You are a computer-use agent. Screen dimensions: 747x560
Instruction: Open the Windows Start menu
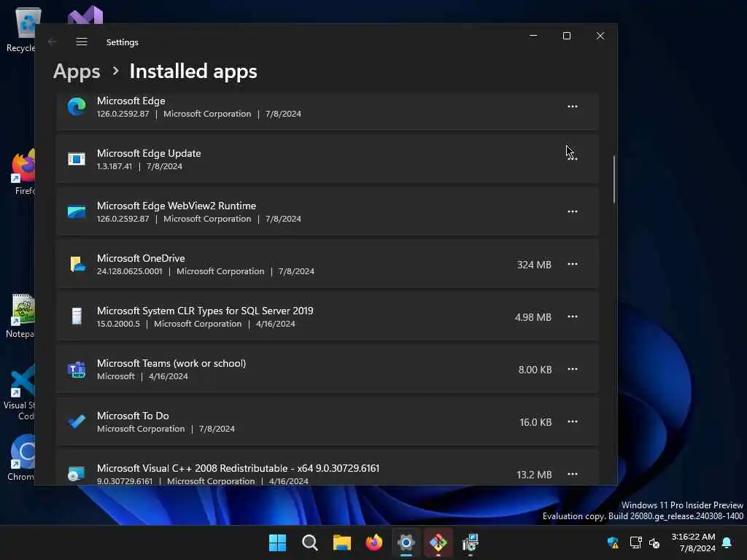[x=277, y=542]
